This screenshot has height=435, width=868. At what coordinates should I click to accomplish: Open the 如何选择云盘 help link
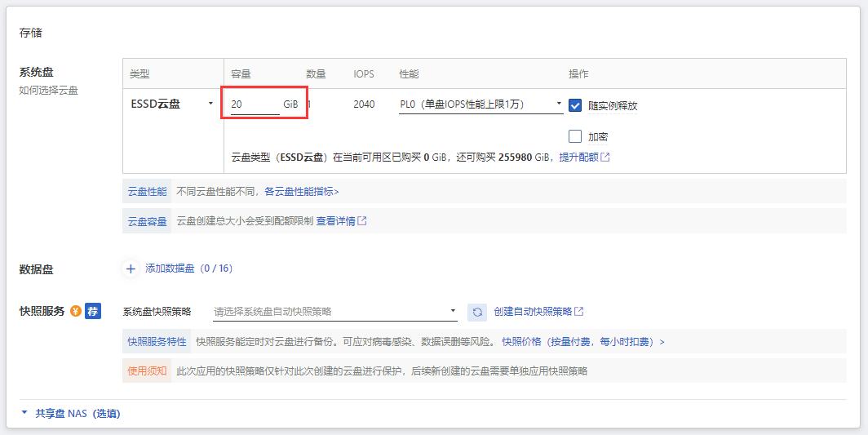[48, 91]
